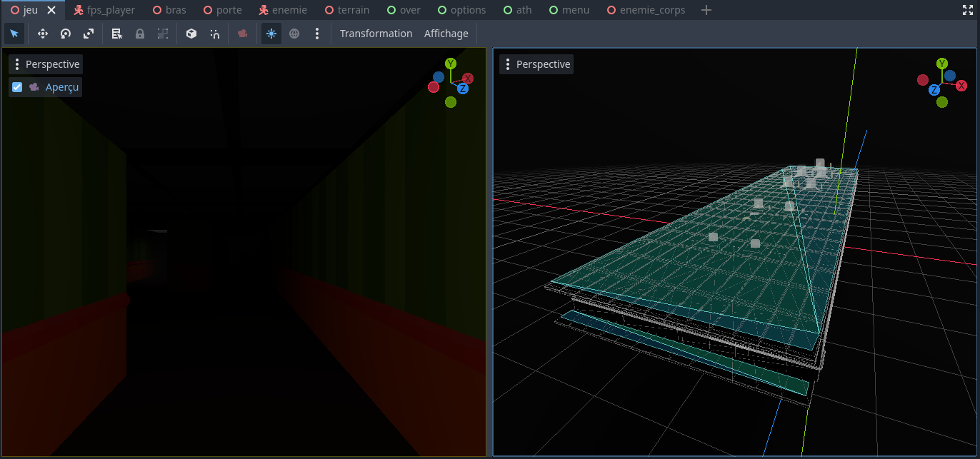
Task: Click Y axis on right viewport gizmo
Action: (x=942, y=64)
